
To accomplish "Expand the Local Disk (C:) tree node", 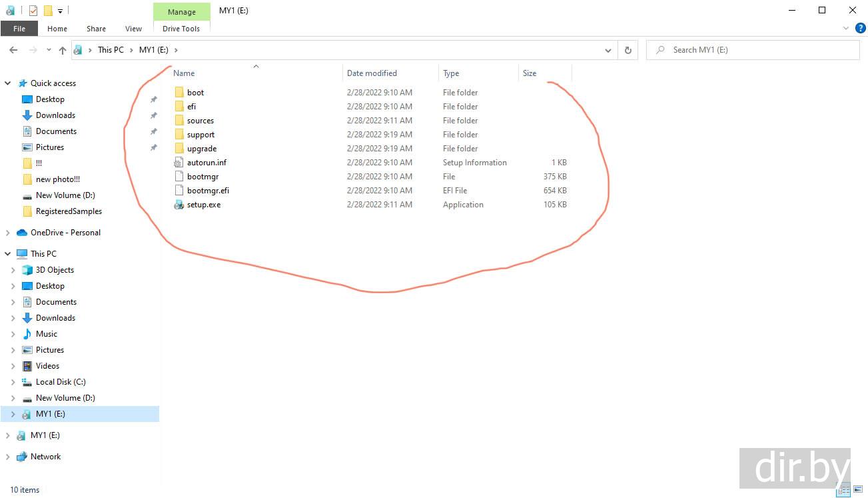I will pyautogui.click(x=13, y=382).
